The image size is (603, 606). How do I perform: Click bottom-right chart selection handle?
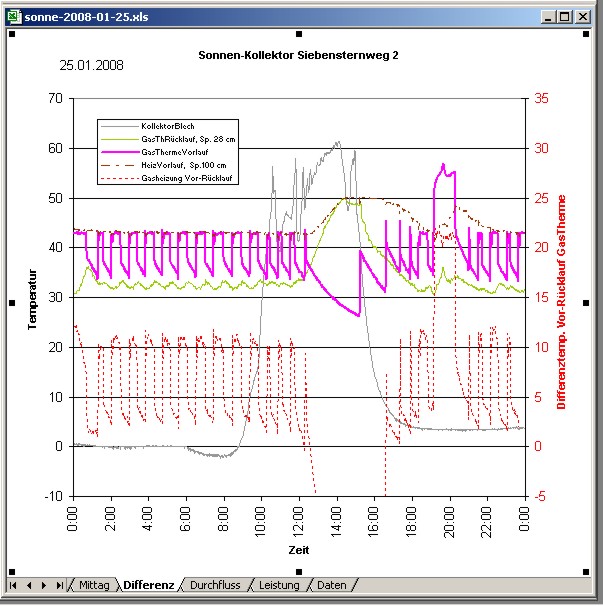[x=586, y=572]
